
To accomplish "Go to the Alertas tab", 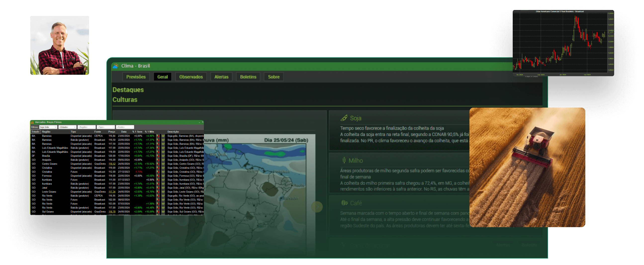I will 221,77.
